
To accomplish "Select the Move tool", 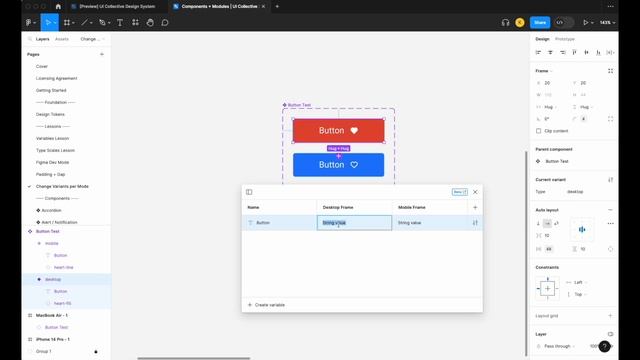I will tap(48, 22).
